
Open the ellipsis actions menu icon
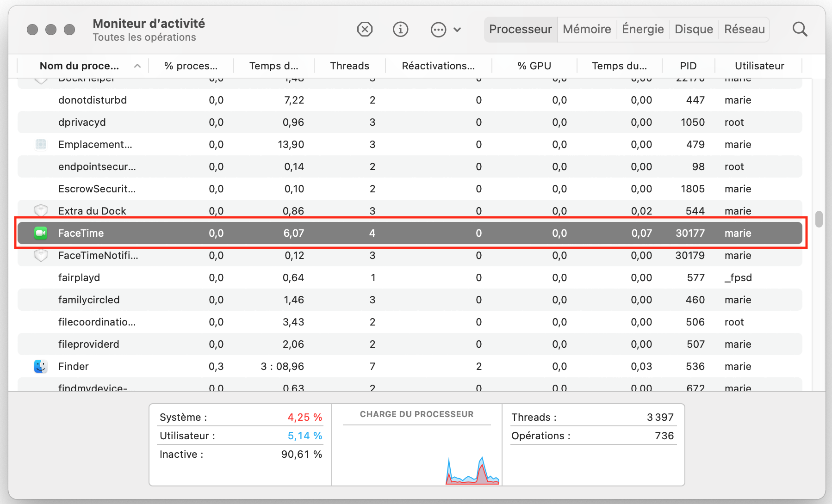(438, 30)
